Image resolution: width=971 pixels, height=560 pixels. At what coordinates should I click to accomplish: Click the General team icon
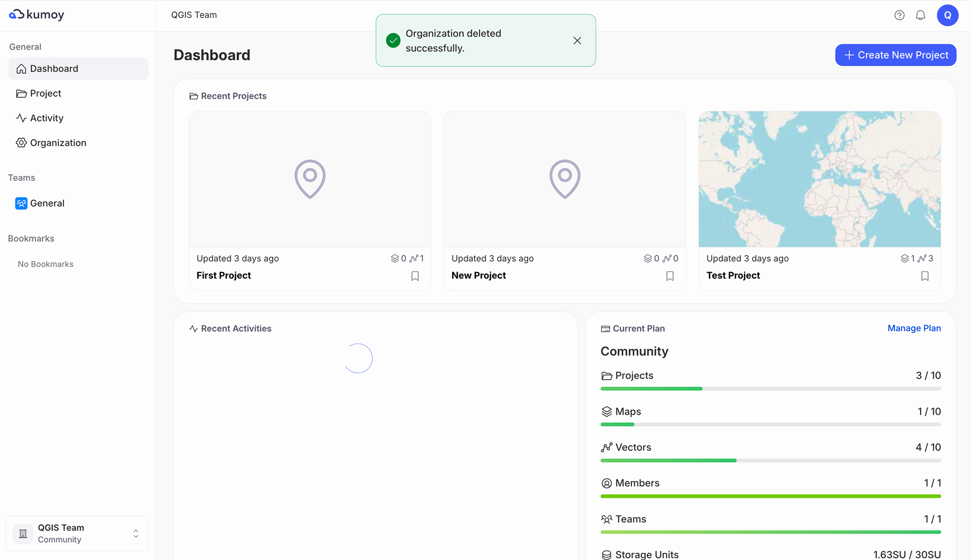coord(21,203)
